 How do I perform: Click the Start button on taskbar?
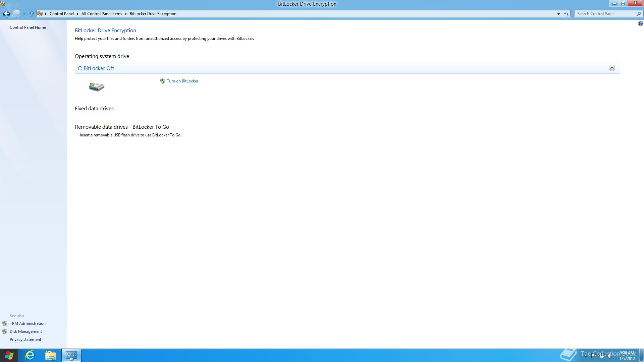point(9,355)
